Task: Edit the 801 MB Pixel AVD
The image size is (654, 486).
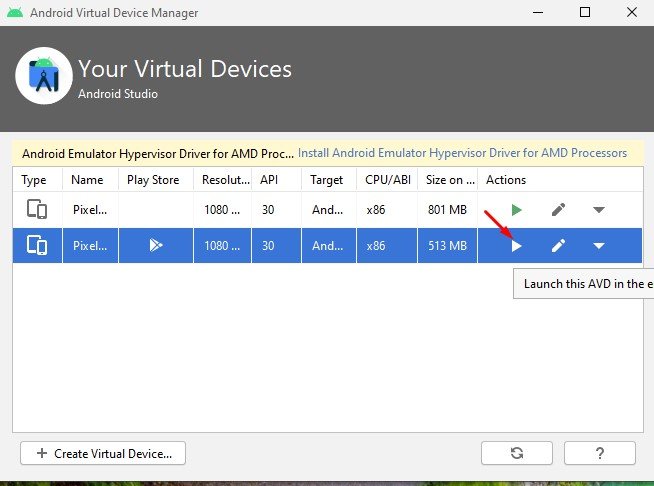Action: [558, 209]
